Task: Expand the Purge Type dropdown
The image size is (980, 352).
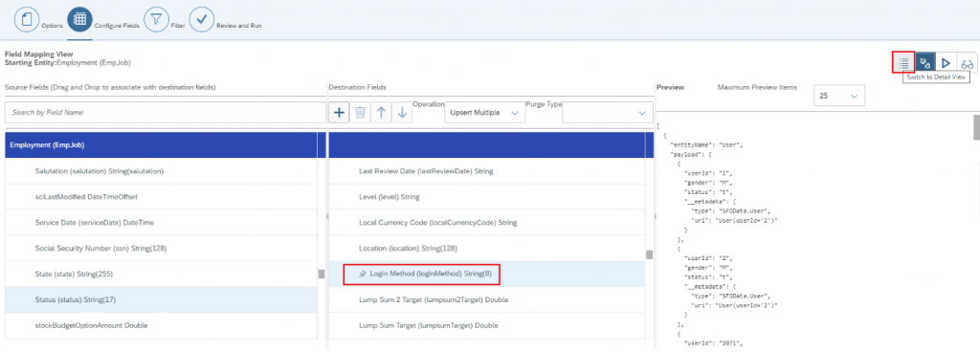Action: tap(608, 113)
